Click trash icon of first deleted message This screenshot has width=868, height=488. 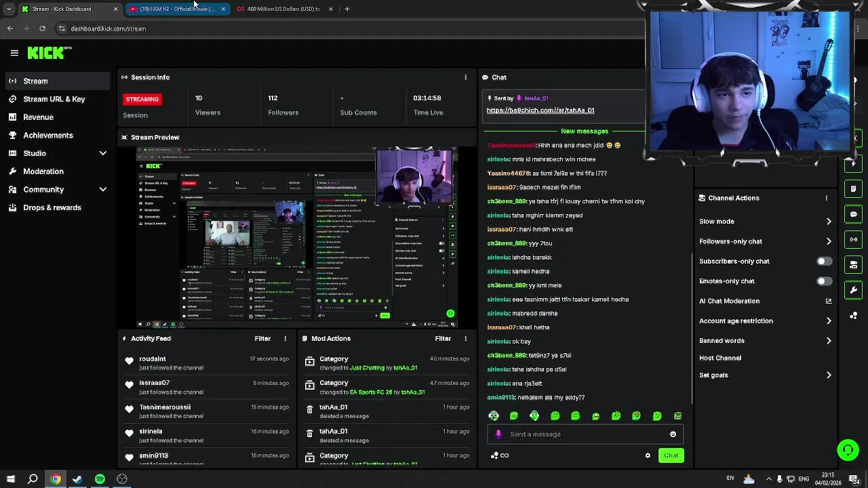309,409
